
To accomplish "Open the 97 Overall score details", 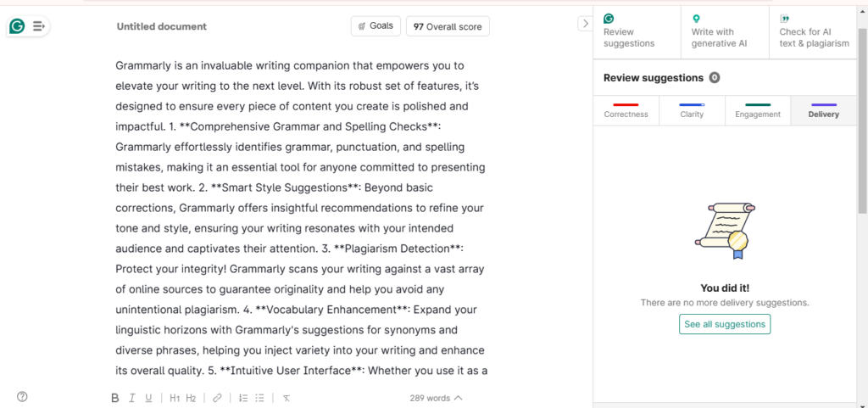I will (x=448, y=26).
